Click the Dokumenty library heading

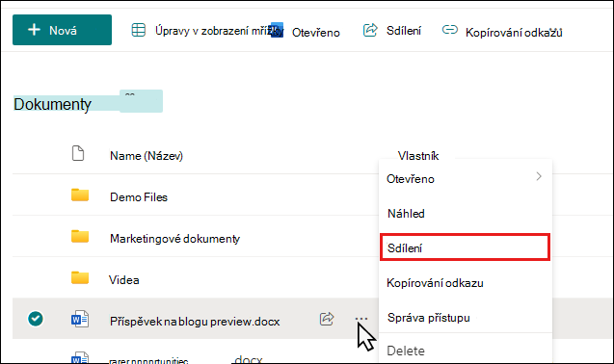[x=52, y=104]
